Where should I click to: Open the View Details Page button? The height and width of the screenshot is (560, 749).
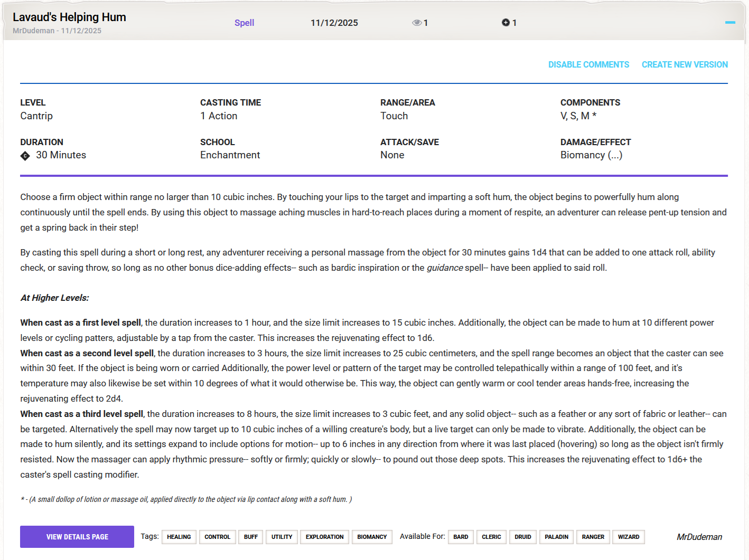pyautogui.click(x=77, y=537)
